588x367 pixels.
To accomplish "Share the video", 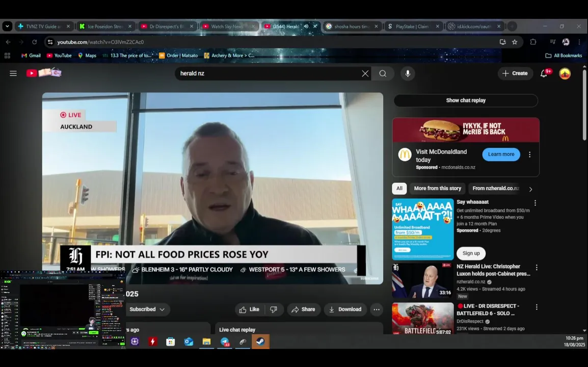I will tap(303, 309).
